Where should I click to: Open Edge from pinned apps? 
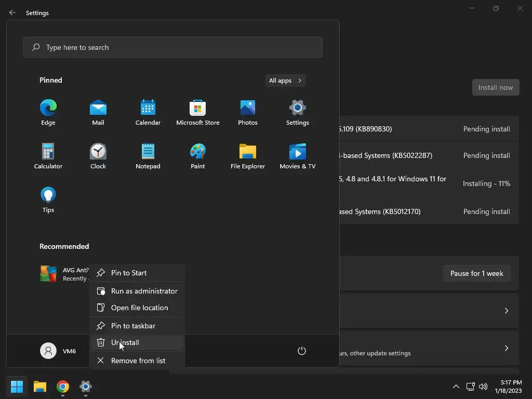click(48, 112)
